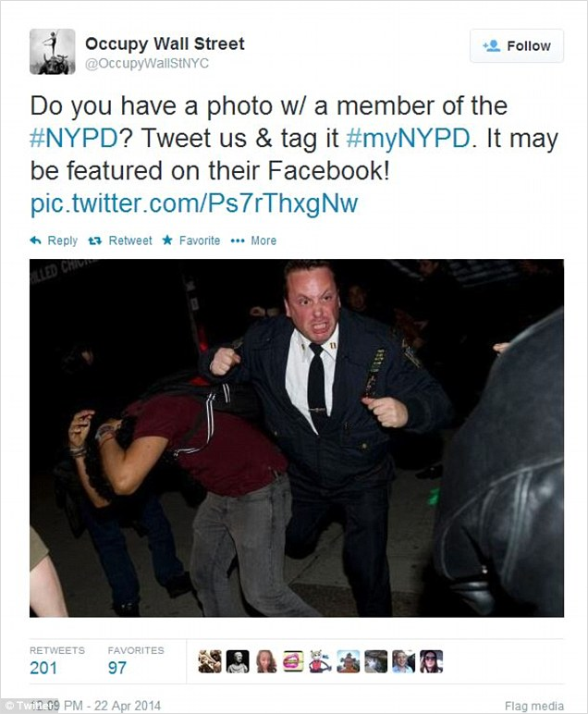Image resolution: width=588 pixels, height=714 pixels.
Task: Open the pic.twitter.com/Ps7rThxgNw link
Action: [x=193, y=203]
